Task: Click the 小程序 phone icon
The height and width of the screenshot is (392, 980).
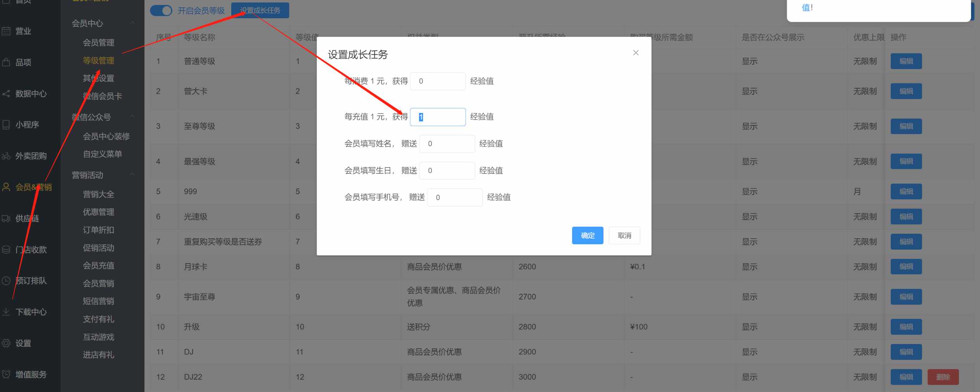Action: point(6,125)
